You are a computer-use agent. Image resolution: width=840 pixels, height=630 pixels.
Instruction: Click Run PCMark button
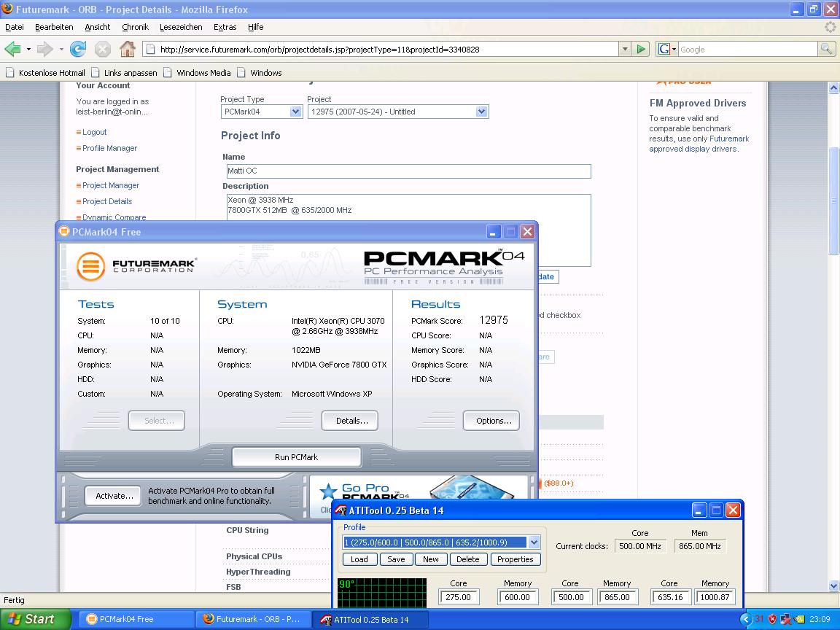point(296,457)
